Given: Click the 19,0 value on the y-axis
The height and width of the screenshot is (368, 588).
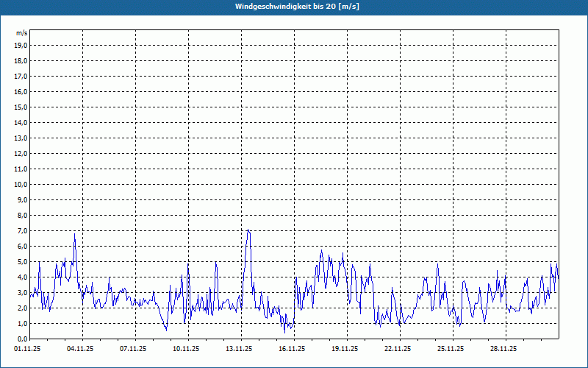Looking at the screenshot, I should pos(21,46).
